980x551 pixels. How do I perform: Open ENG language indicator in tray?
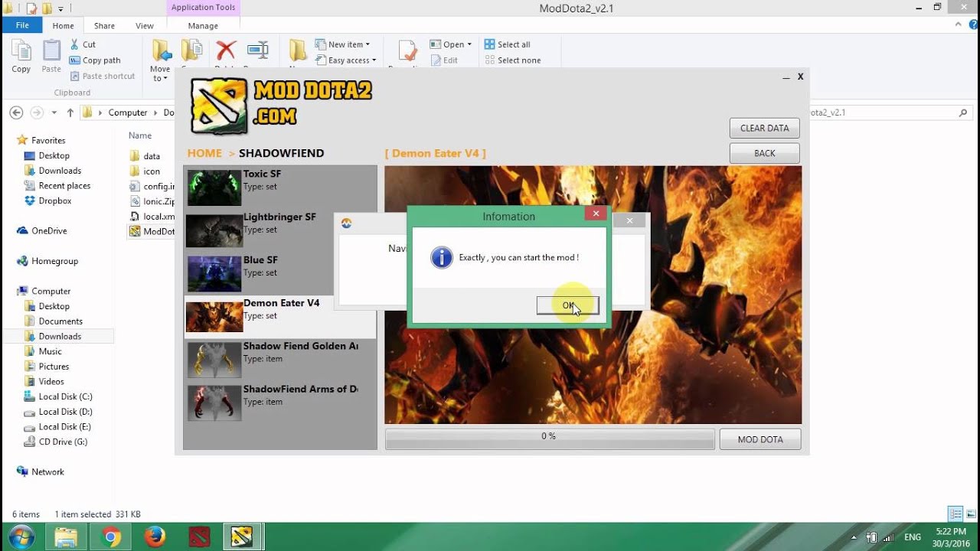point(913,537)
